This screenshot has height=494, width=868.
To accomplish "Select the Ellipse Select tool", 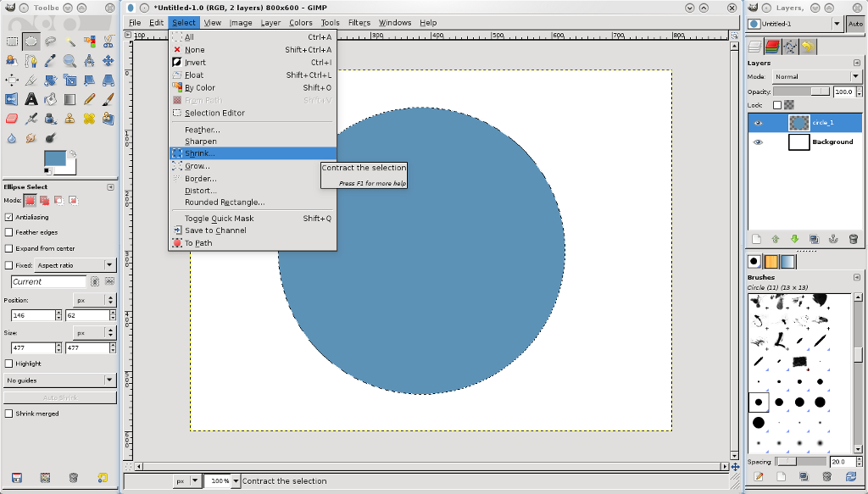I will coord(31,42).
